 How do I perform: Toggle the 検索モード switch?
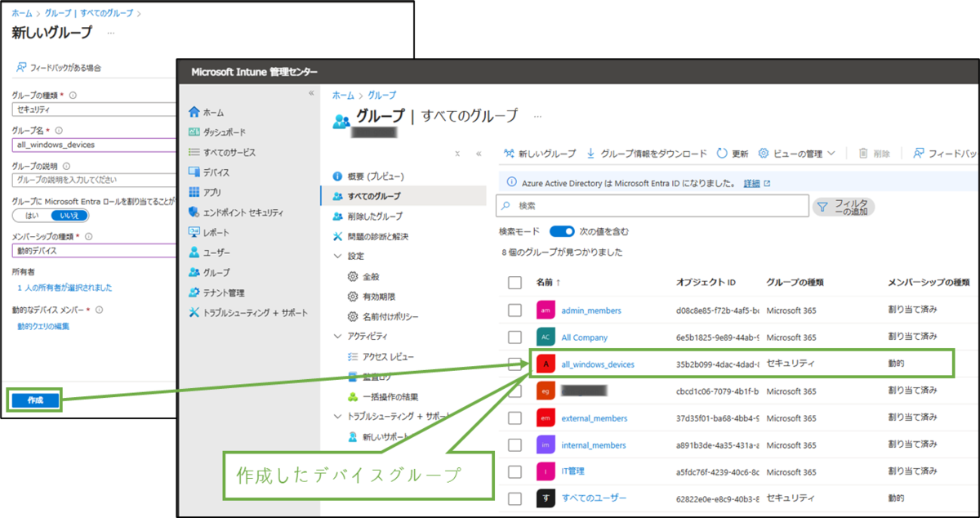pos(562,232)
